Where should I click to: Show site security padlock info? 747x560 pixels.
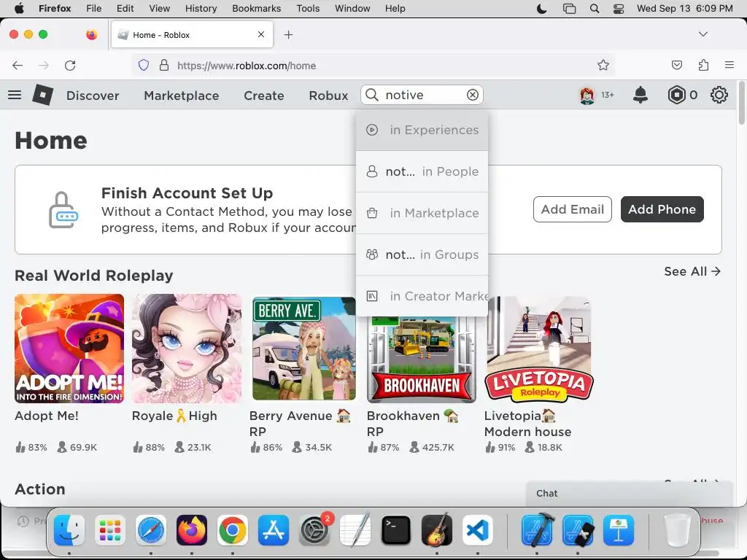click(x=164, y=65)
